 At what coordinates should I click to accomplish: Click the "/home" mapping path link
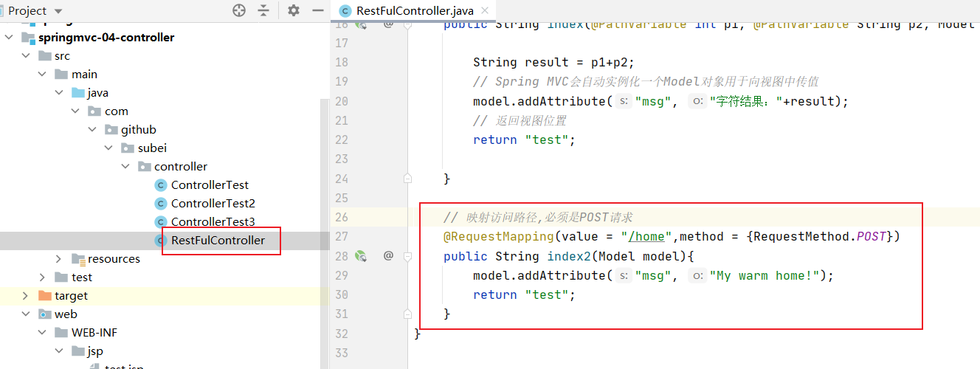(x=646, y=237)
